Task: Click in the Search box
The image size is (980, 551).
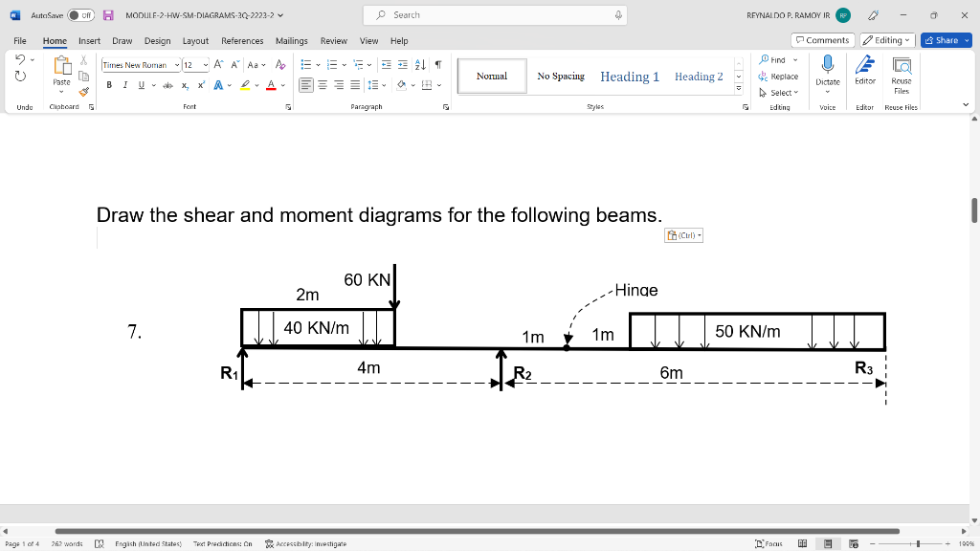Action: 495,15
